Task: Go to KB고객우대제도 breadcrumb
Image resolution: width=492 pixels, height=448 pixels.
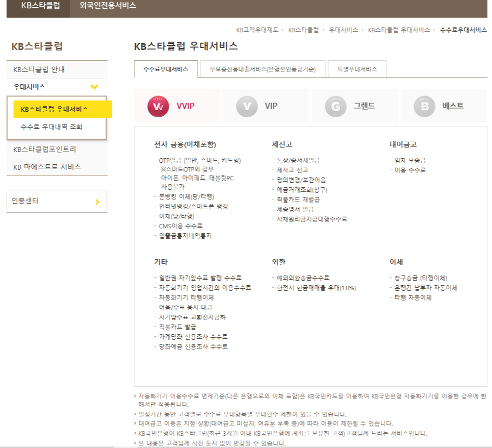Action: 258,30
